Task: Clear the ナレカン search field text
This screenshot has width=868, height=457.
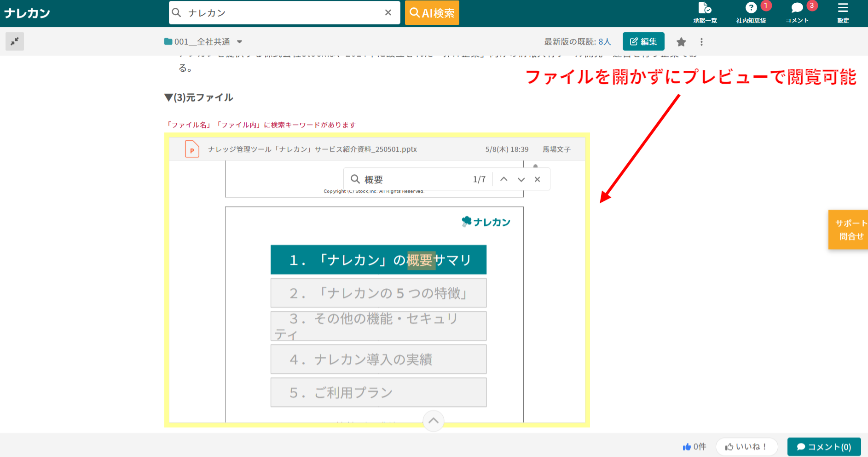Action: point(388,13)
